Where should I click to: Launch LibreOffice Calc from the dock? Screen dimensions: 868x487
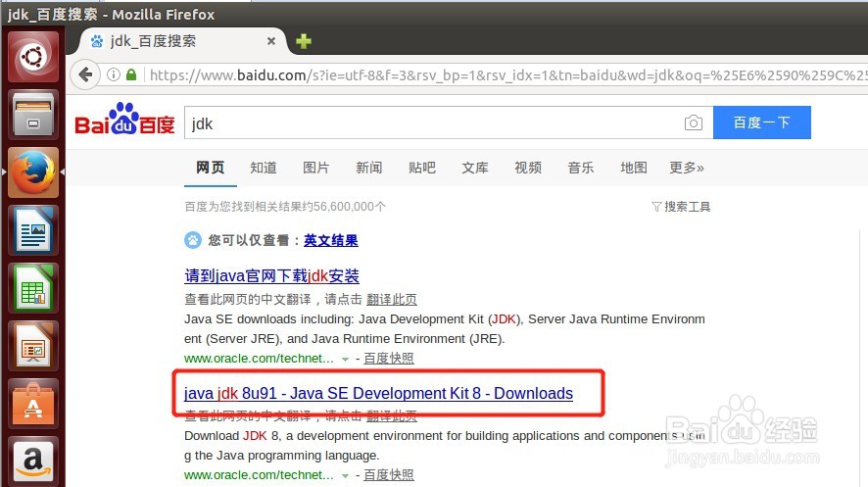click(x=33, y=289)
